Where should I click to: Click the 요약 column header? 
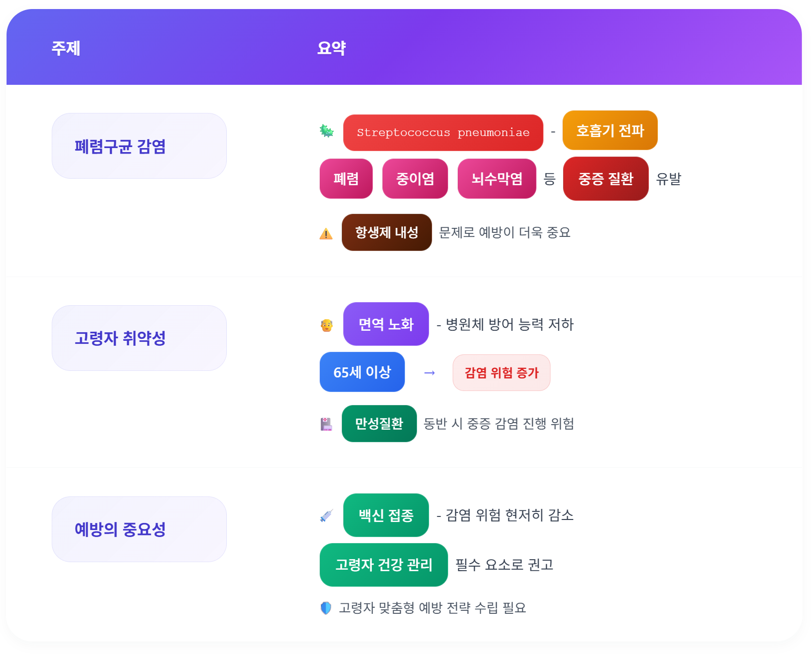coord(331,48)
